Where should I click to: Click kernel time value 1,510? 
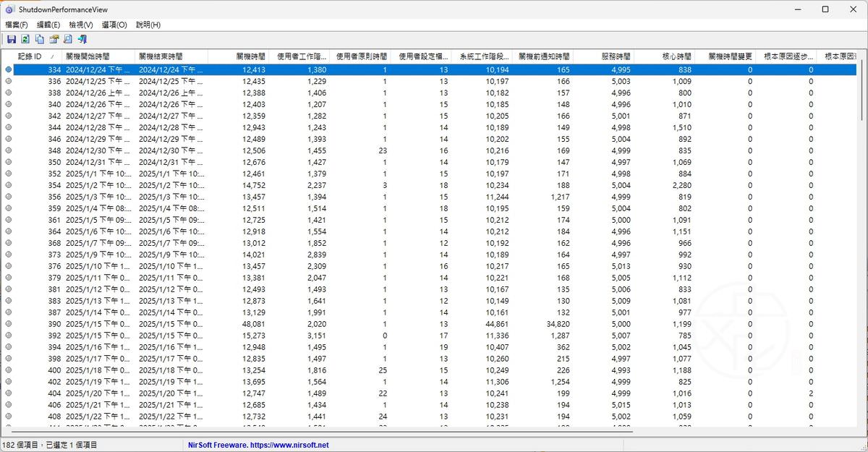coord(681,127)
